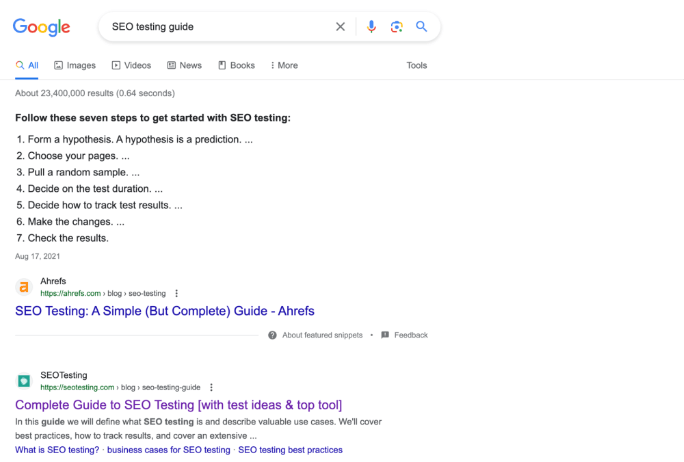Click the About featured snippets help icon
684x462 pixels.
tap(272, 335)
